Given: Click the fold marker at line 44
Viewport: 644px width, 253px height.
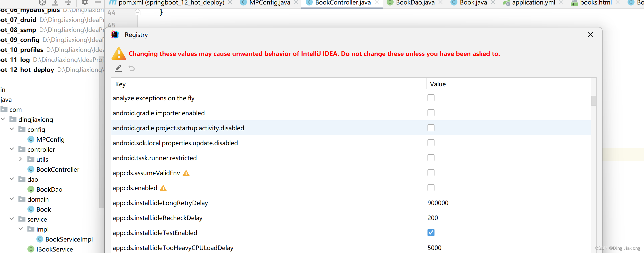Looking at the screenshot, I should [137, 12].
